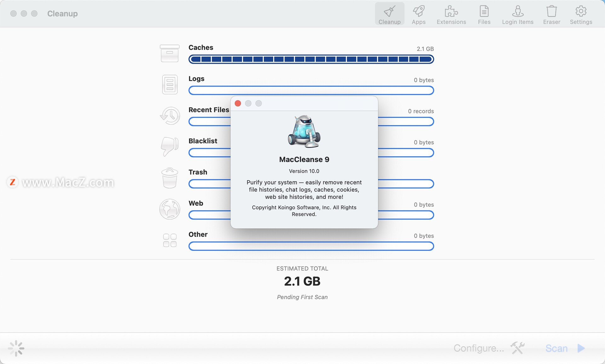Click the Logs 0 bytes value

tap(423, 80)
